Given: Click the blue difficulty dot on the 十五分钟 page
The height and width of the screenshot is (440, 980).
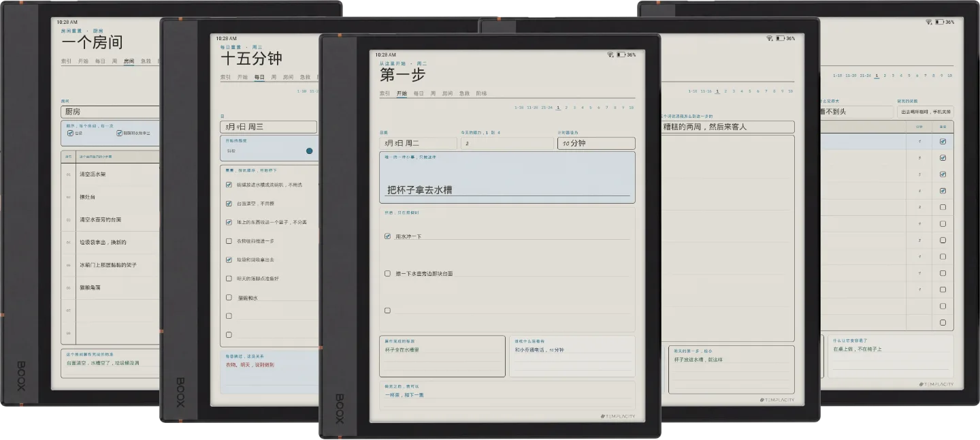Looking at the screenshot, I should pos(310,151).
